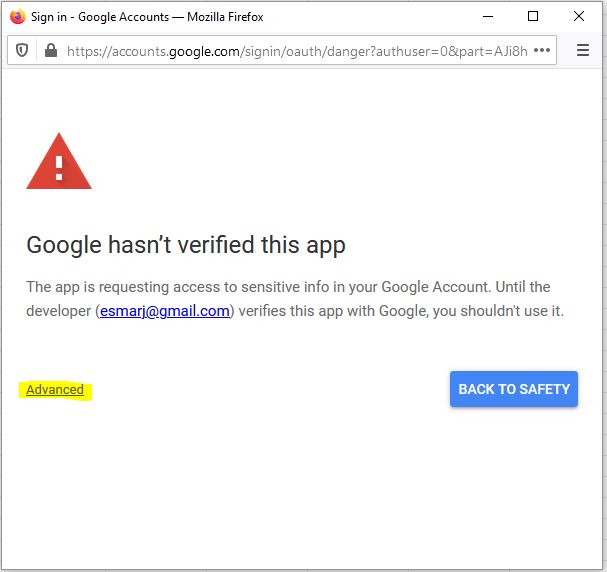Open the page actions three-dot menu

point(543,50)
